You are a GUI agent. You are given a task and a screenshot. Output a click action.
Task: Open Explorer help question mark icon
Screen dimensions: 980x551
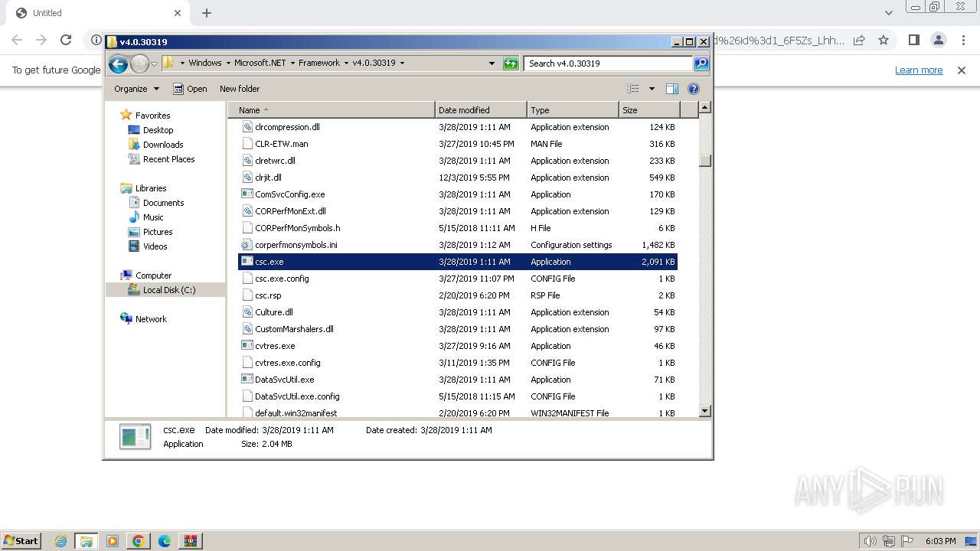[694, 89]
